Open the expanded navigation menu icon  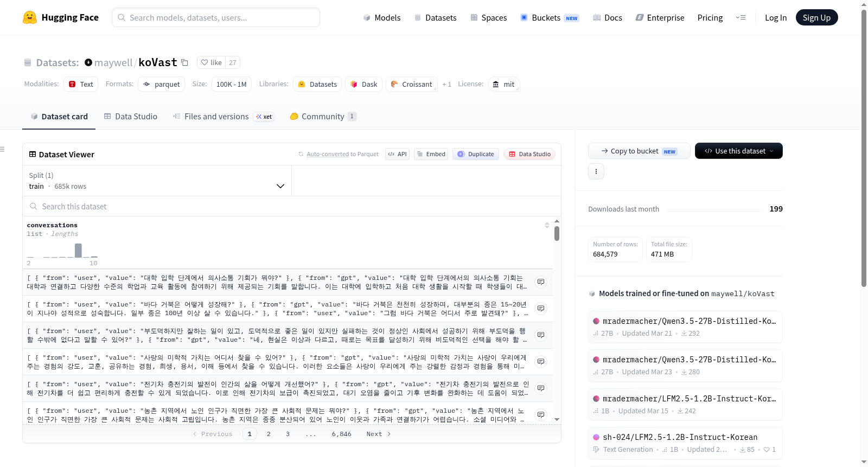tap(741, 17)
